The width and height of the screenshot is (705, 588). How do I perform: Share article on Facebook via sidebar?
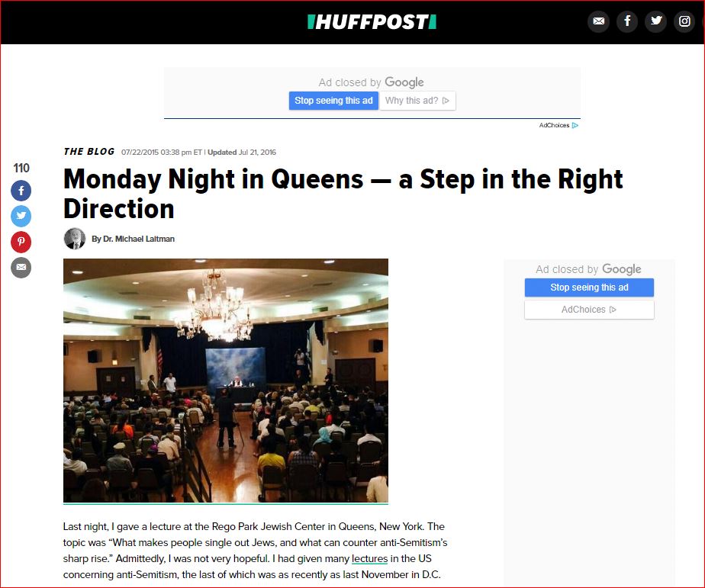21,191
